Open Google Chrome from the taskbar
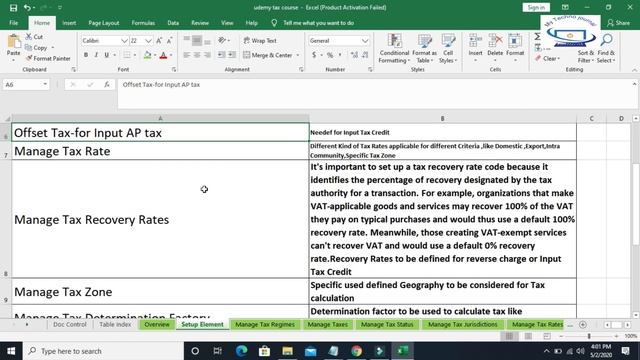 tap(356, 351)
